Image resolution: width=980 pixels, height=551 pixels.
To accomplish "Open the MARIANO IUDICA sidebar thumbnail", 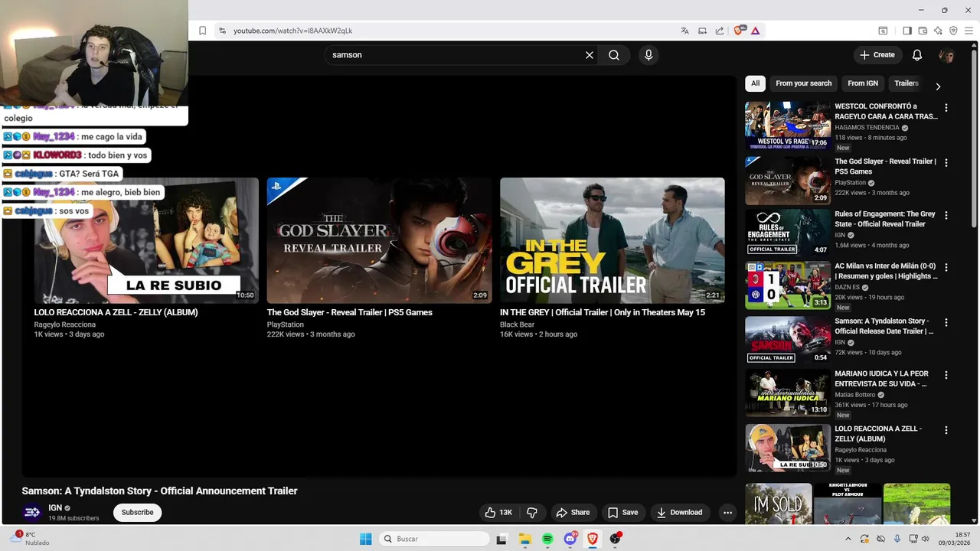I will tap(788, 392).
